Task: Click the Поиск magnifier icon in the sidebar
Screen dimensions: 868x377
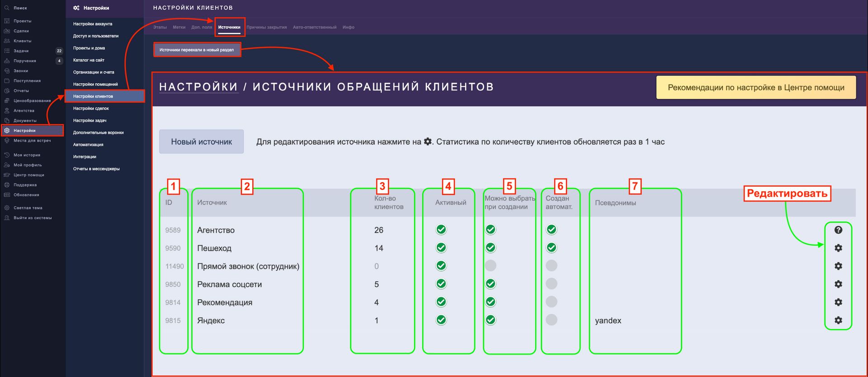Action: [x=7, y=8]
